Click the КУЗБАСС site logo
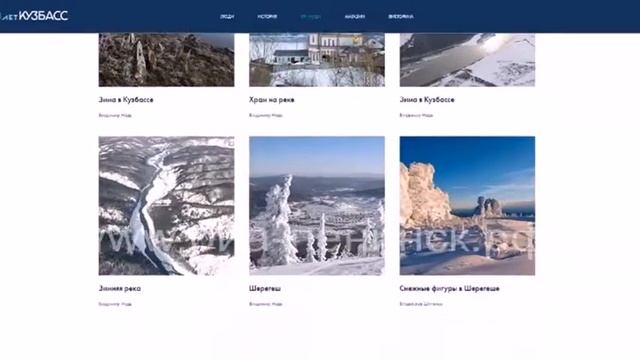The width and height of the screenshot is (640, 360). click(x=34, y=16)
